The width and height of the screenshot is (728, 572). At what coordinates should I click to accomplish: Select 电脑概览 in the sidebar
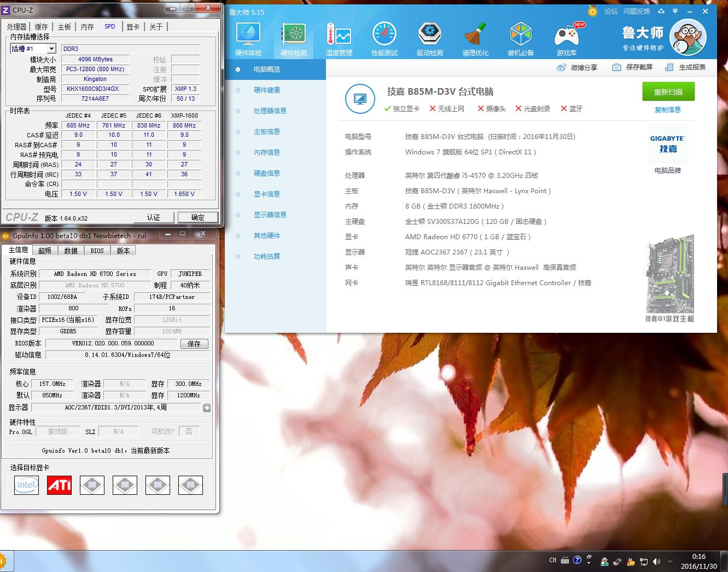tap(275, 70)
